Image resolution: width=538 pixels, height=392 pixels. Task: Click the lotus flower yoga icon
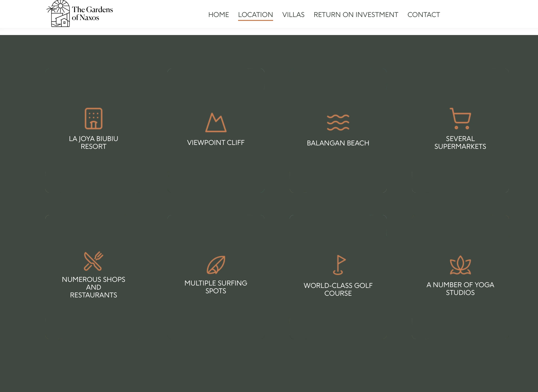click(460, 265)
